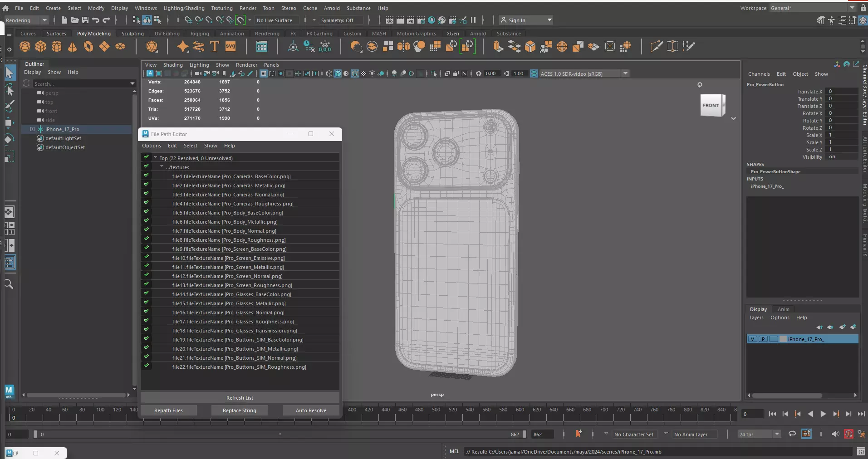Click the polygon cube shelf icon
The width and height of the screenshot is (868, 459).
point(41,46)
